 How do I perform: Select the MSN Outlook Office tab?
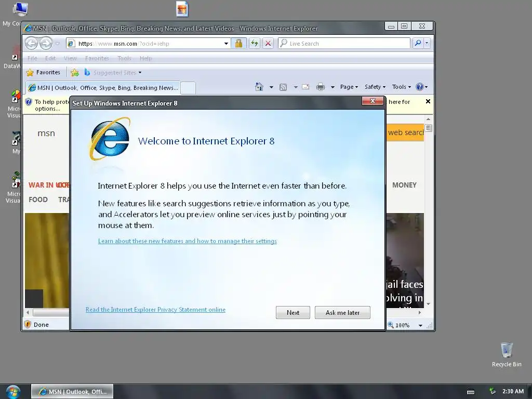103,88
